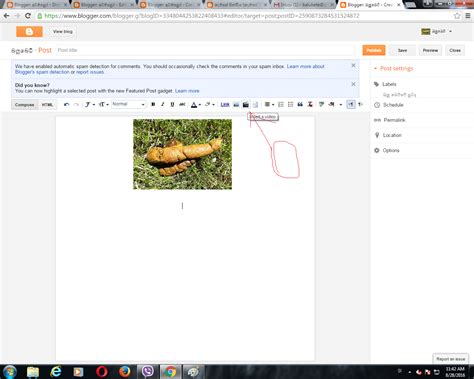Open the report issues link
474x379 pixels.
pos(90,72)
